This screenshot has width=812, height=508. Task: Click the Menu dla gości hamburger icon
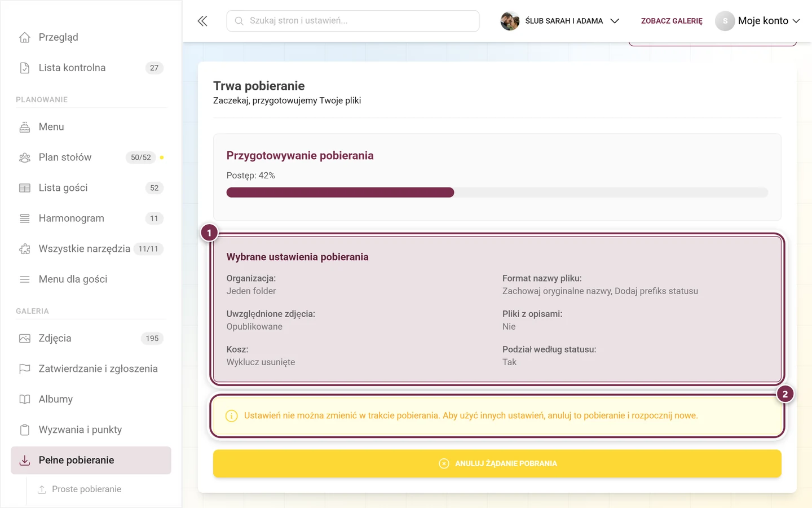click(x=25, y=279)
